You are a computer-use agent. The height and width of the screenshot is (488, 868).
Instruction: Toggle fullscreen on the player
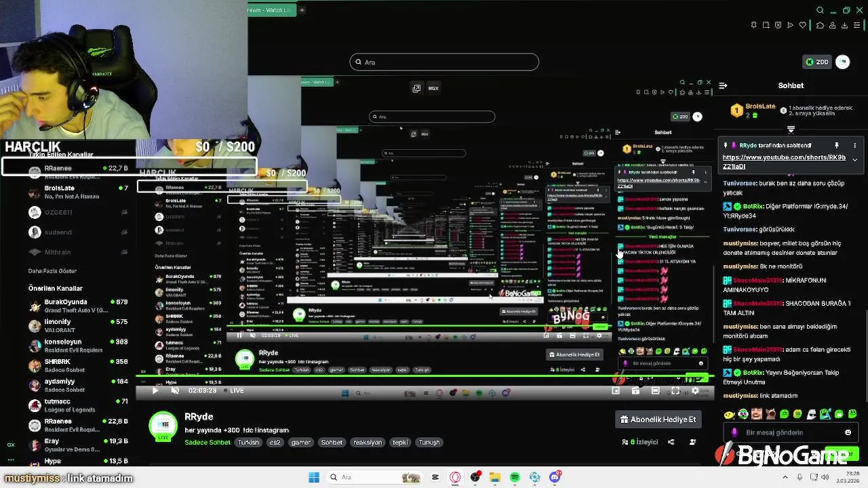[x=675, y=391]
